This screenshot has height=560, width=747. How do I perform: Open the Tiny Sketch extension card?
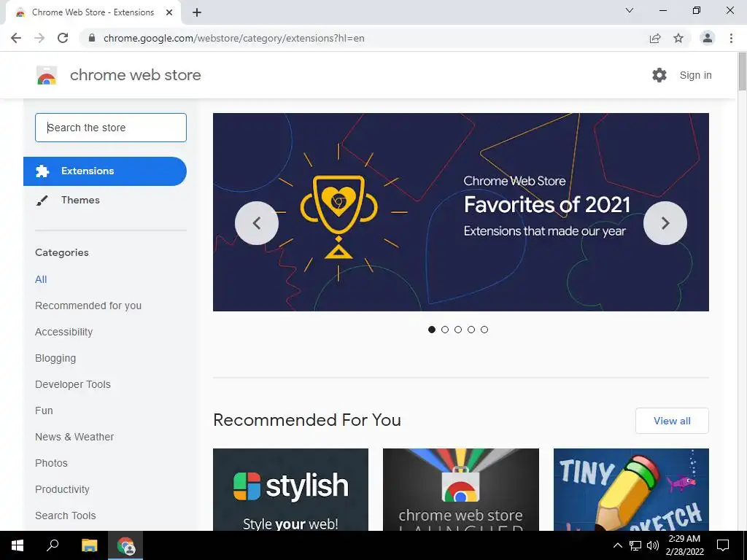tap(631, 489)
